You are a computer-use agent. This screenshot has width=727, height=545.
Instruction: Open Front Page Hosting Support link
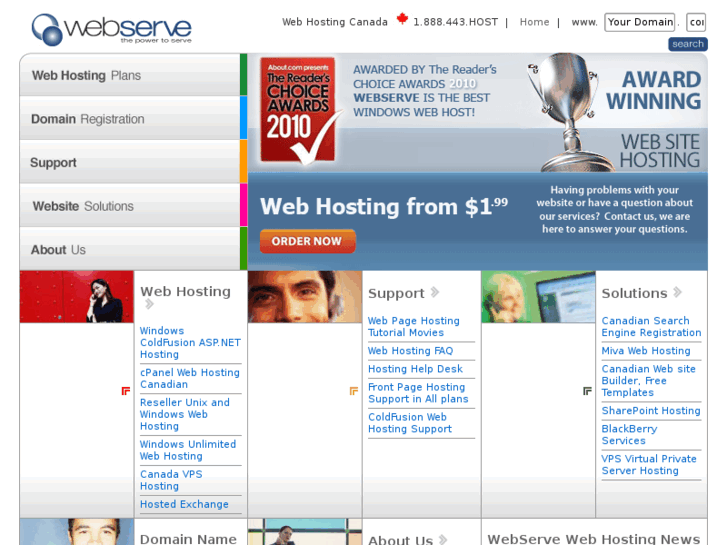[x=418, y=393]
